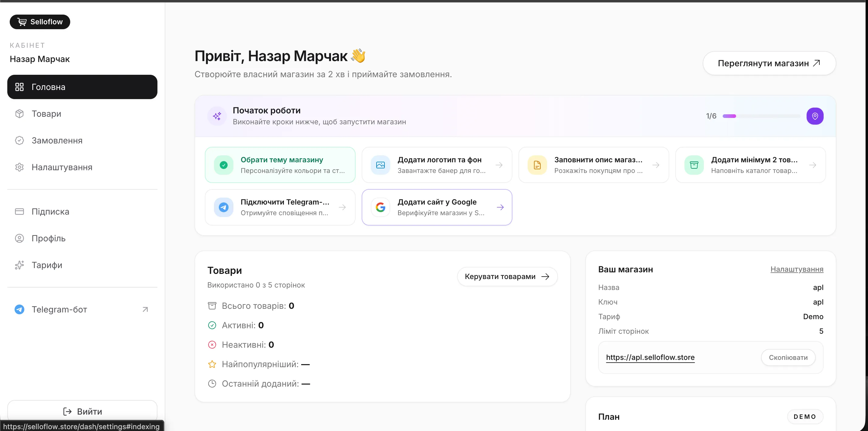The width and height of the screenshot is (868, 431).
Task: Click the green checkmark icon on Обрати тему магазину
Action: pyautogui.click(x=224, y=165)
